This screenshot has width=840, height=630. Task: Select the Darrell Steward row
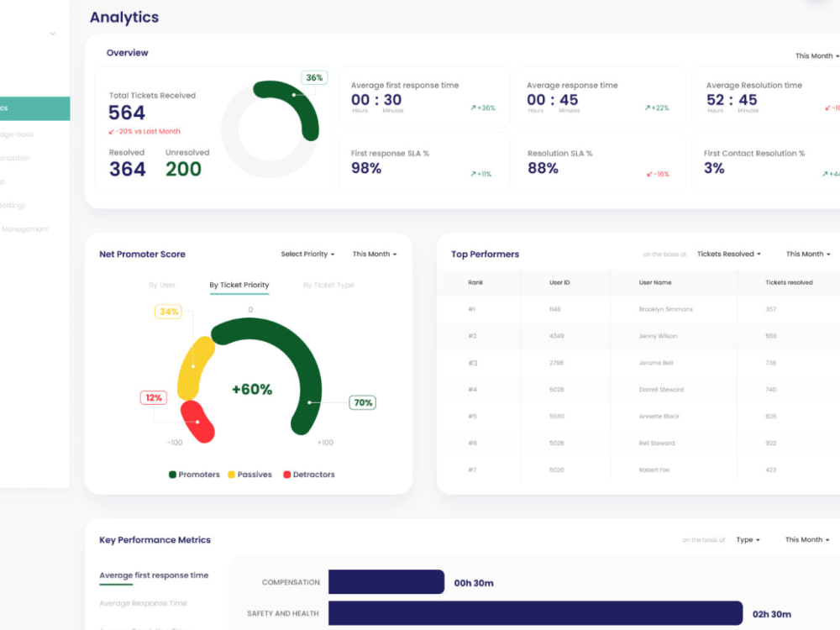click(x=638, y=390)
